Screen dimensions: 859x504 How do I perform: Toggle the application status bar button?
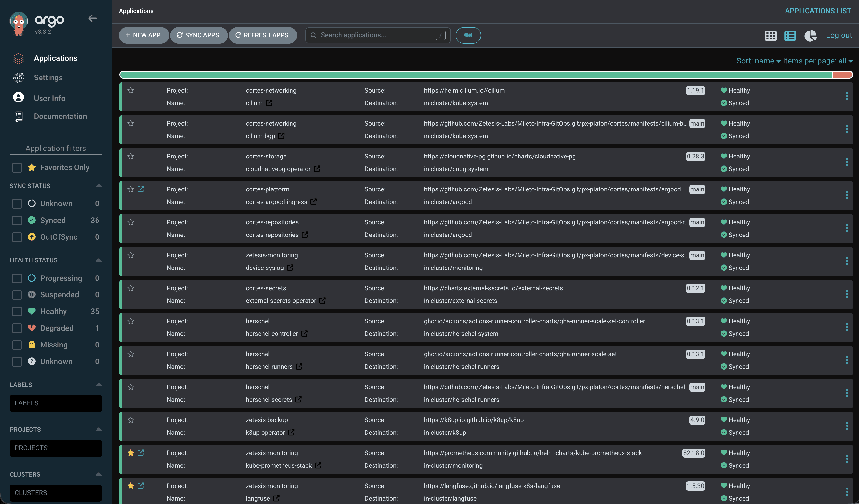tap(468, 35)
